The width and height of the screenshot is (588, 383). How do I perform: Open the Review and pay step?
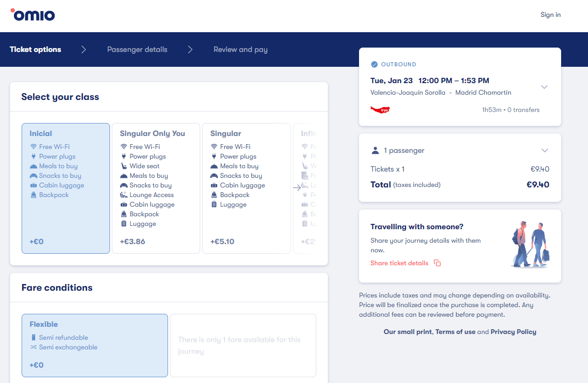click(x=240, y=49)
